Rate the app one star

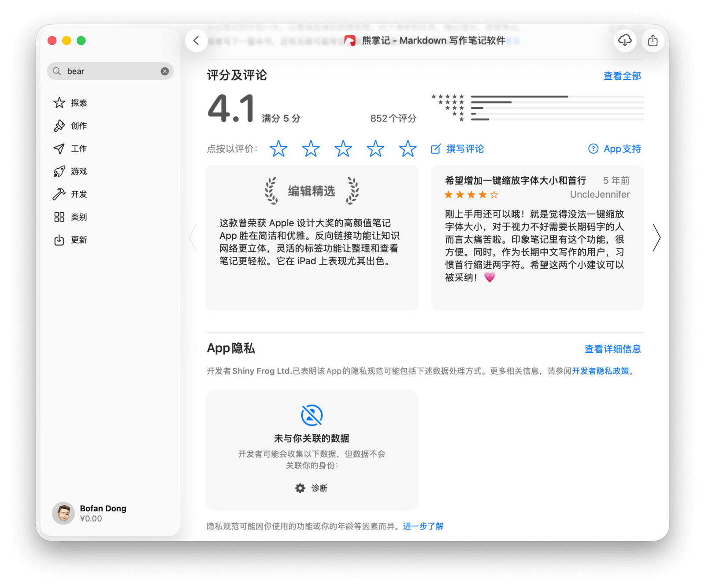[278, 149]
